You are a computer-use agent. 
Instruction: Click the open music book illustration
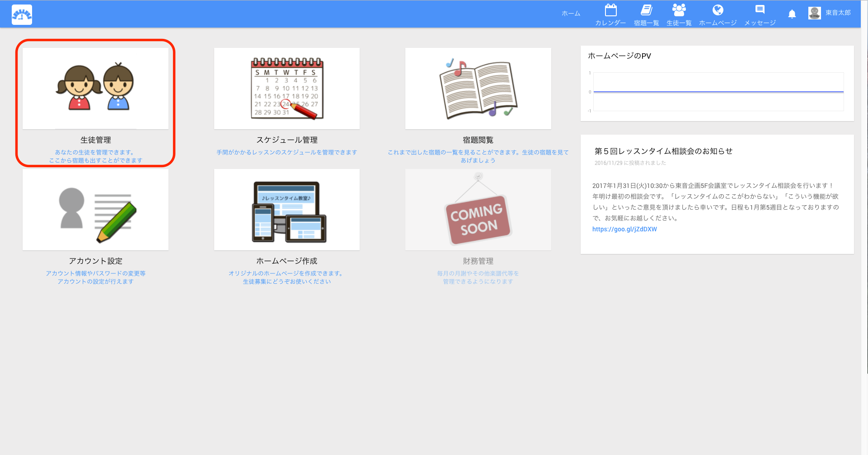(478, 89)
